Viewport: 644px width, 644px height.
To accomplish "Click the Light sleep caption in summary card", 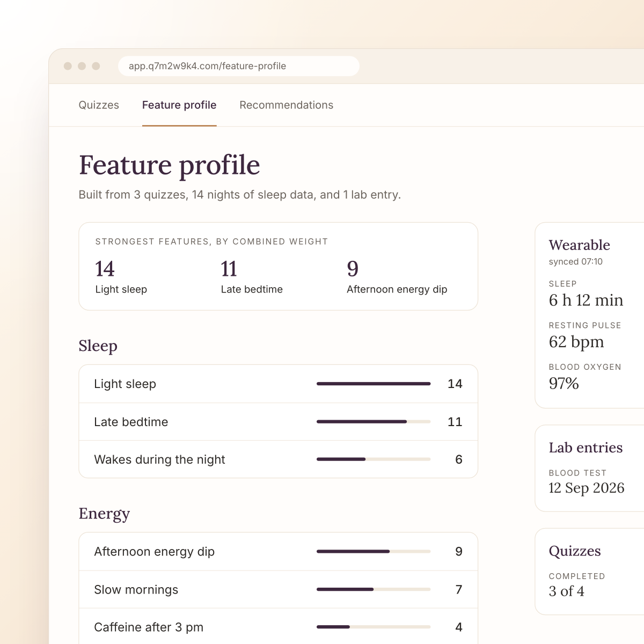I will pos(121,289).
